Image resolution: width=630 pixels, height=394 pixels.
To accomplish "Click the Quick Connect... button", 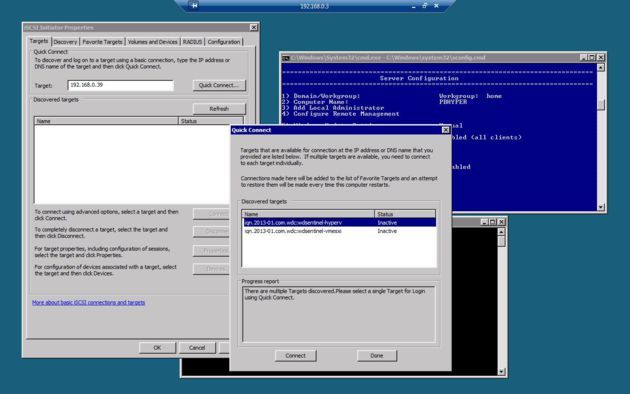I will click(219, 85).
